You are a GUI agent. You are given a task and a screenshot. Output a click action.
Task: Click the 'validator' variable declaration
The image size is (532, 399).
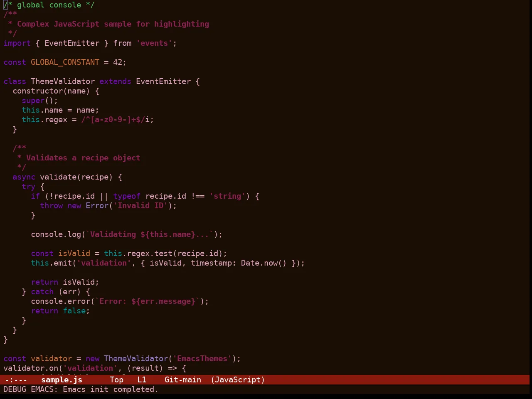52,359
